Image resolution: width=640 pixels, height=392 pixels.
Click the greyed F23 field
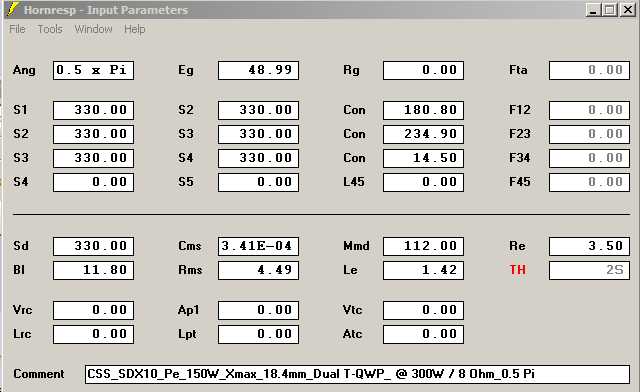[589, 134]
